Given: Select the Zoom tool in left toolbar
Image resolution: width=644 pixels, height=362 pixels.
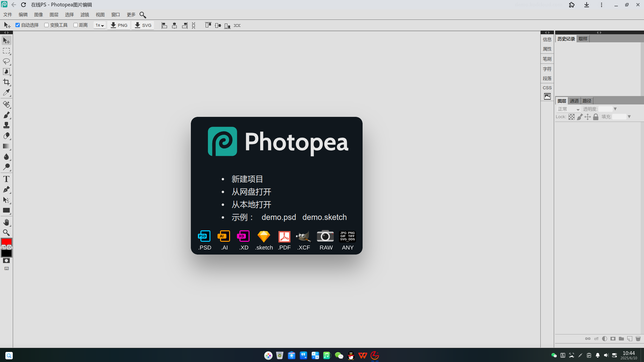Looking at the screenshot, I should (6, 233).
